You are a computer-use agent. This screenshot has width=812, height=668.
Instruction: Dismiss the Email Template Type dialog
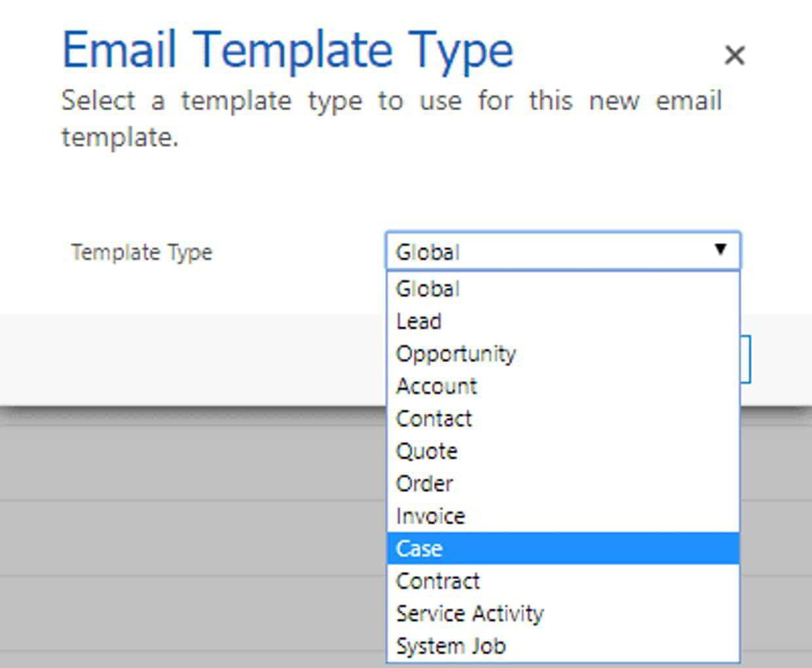[735, 56]
